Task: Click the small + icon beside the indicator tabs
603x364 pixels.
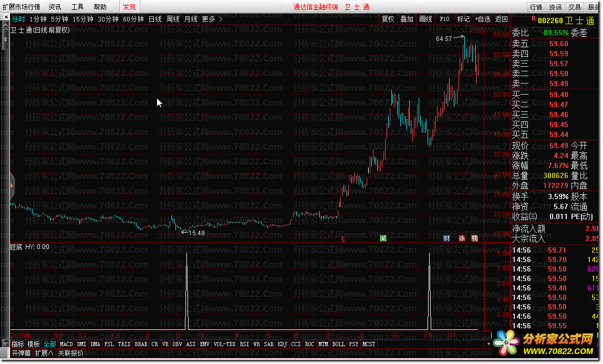Action: [489, 344]
